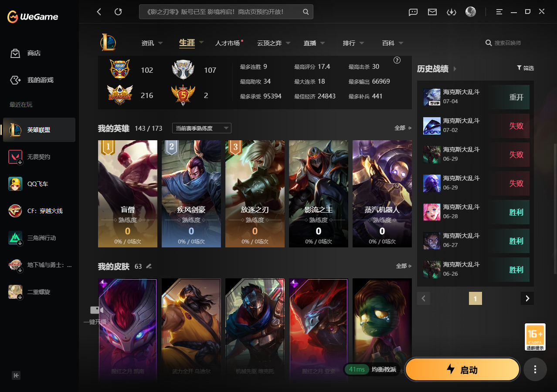Open the 影流之主 hero card
Screen dimensions: 557x392
[319, 194]
